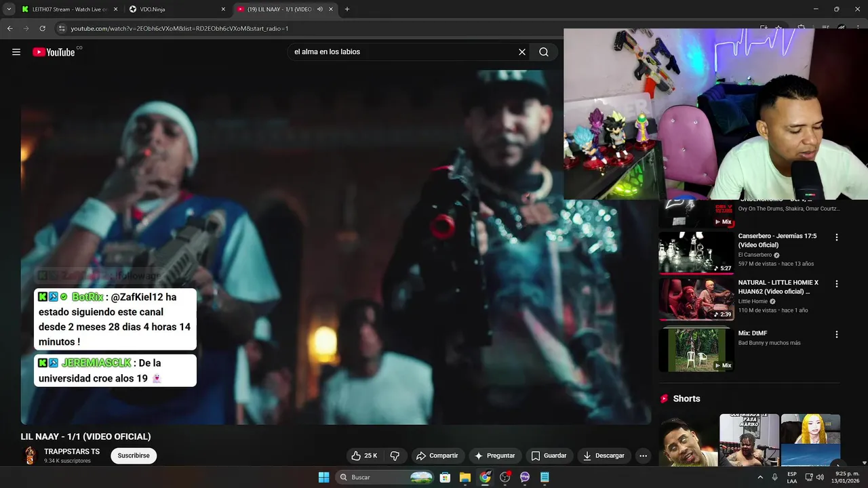Open OBS Studio from the taskbar

click(x=505, y=477)
